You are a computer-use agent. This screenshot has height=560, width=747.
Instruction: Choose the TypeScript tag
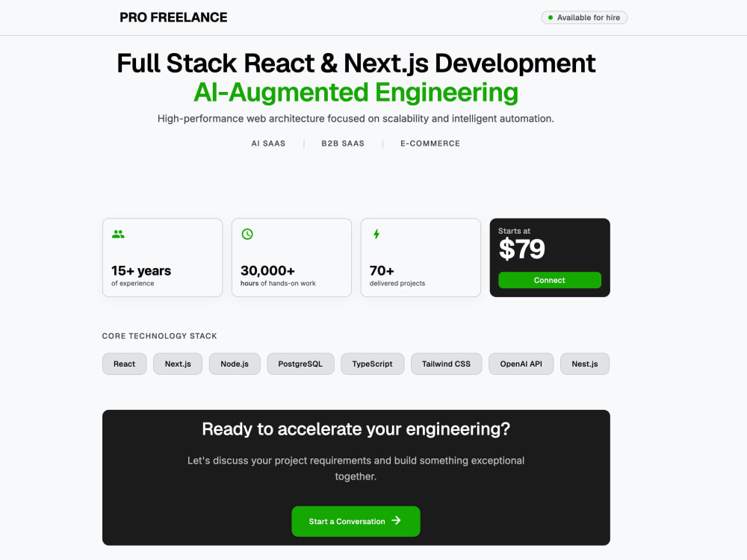372,364
